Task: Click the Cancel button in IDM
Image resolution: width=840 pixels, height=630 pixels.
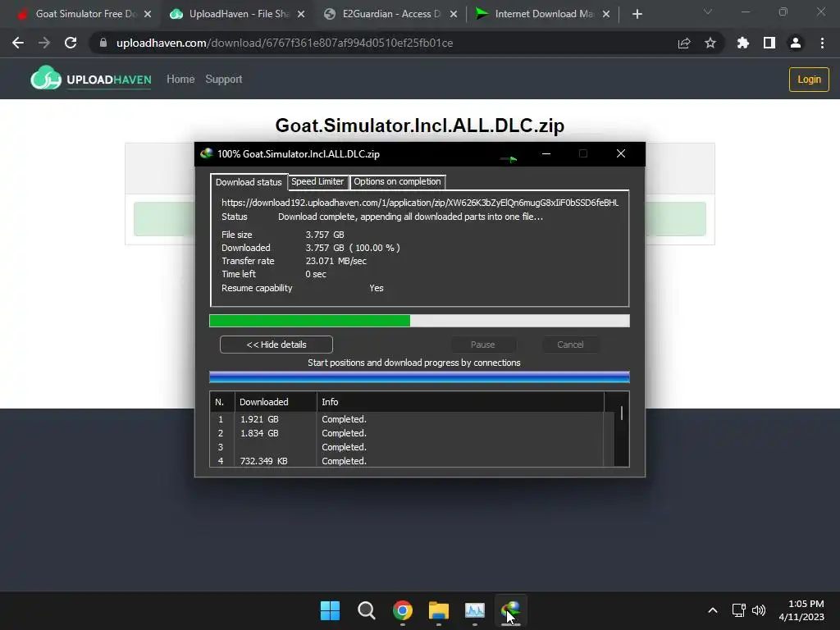Action: click(x=570, y=345)
